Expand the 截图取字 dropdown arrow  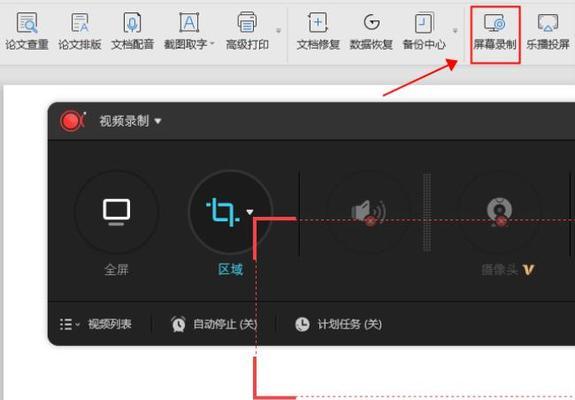click(x=212, y=44)
